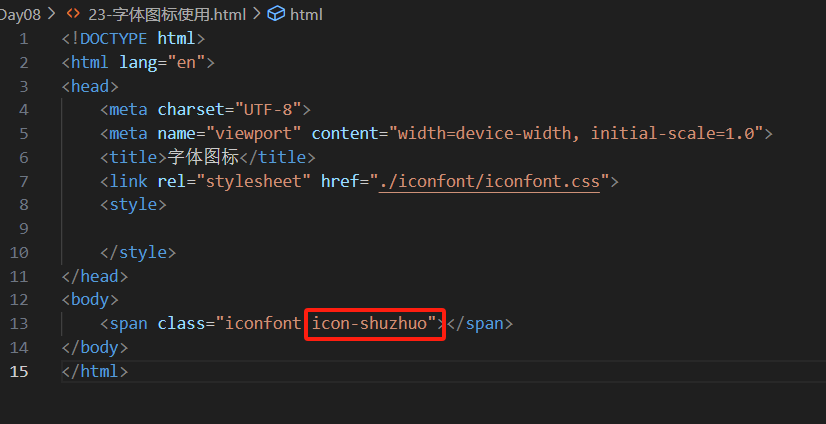Select the html element breadcrumb

[x=306, y=15]
